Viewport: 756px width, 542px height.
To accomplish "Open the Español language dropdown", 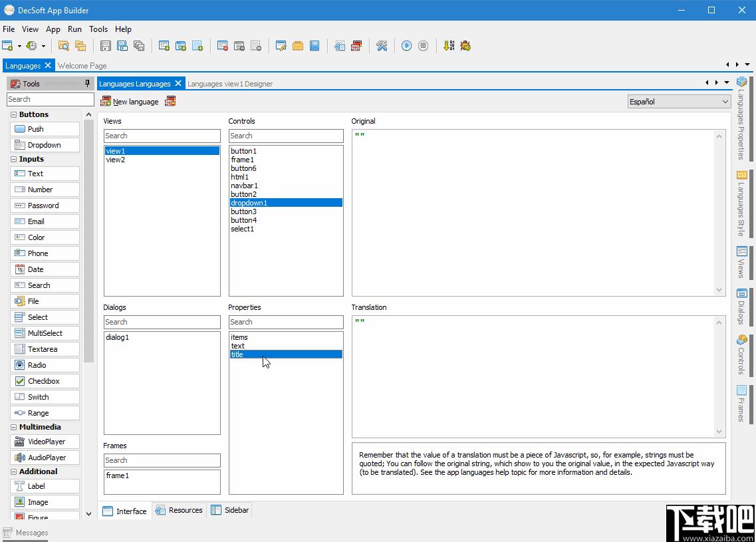I will pos(679,102).
